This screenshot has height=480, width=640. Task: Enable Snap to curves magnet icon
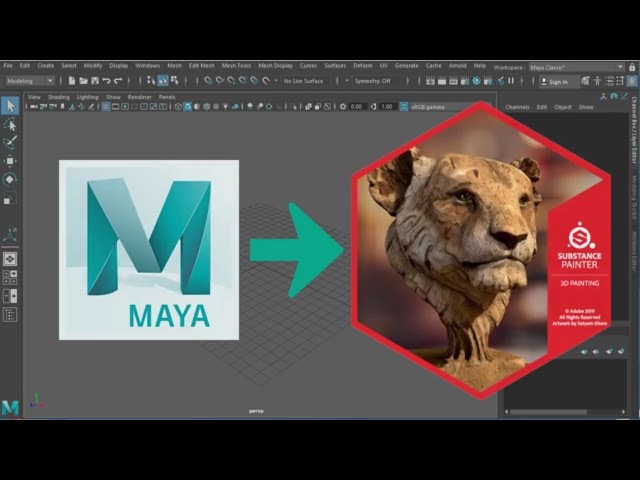(220, 81)
